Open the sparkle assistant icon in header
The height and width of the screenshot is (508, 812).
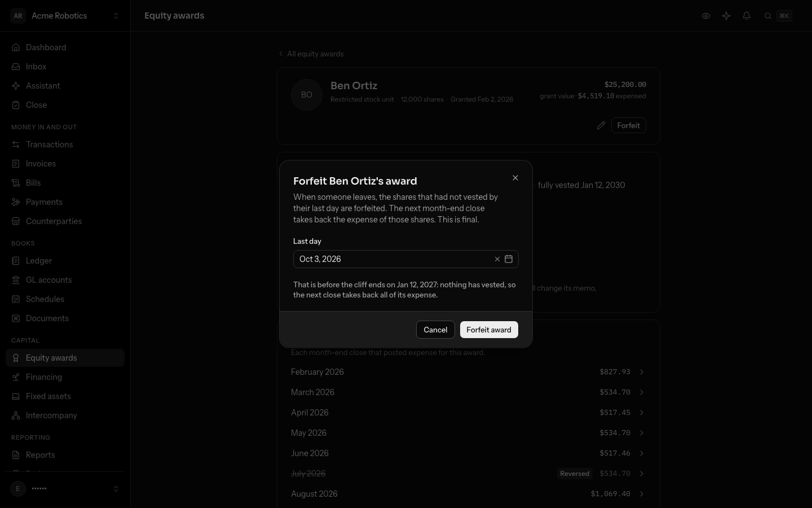[726, 16]
